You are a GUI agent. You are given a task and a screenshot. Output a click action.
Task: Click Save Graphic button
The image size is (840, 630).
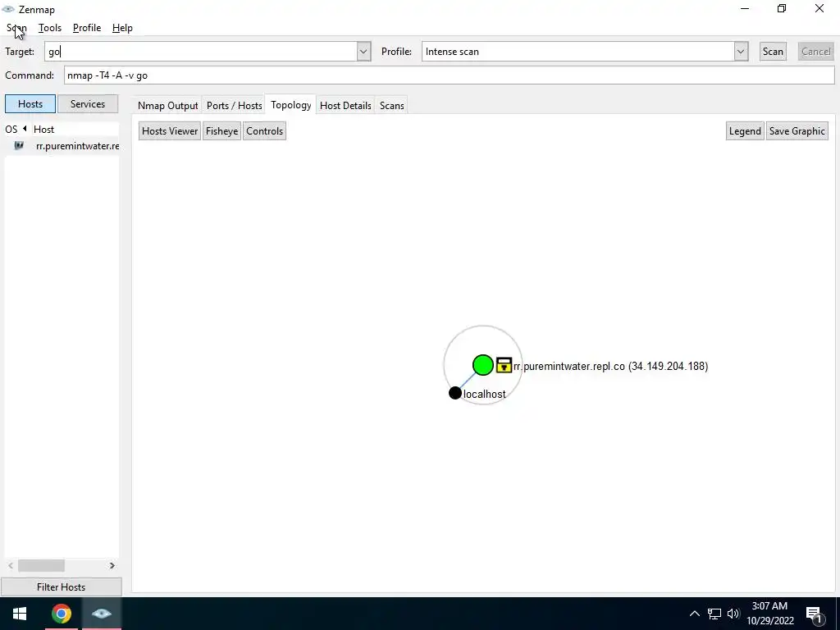click(x=797, y=131)
